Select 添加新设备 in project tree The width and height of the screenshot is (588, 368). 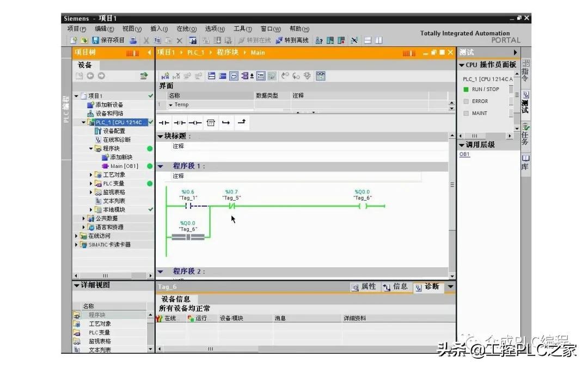(x=106, y=105)
